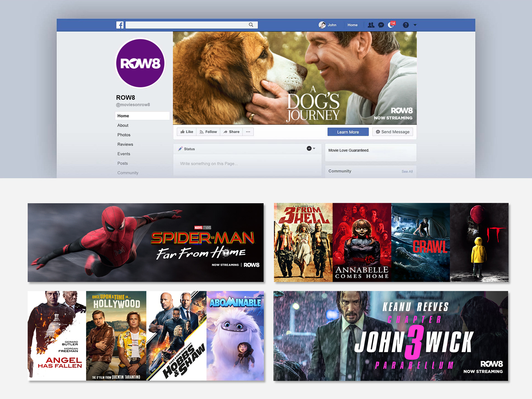Open Photos in the page sidebar

pyautogui.click(x=124, y=135)
